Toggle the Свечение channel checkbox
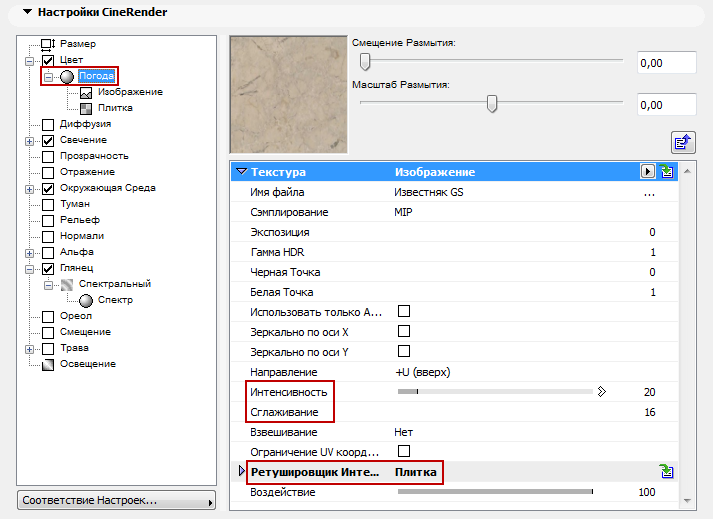 (48, 141)
